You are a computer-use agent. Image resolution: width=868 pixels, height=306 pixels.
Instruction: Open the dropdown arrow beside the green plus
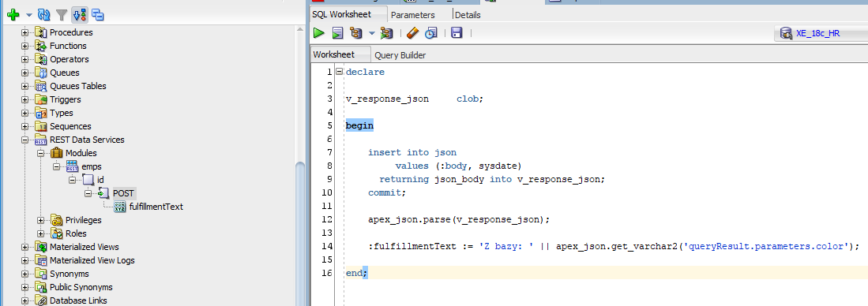28,16
